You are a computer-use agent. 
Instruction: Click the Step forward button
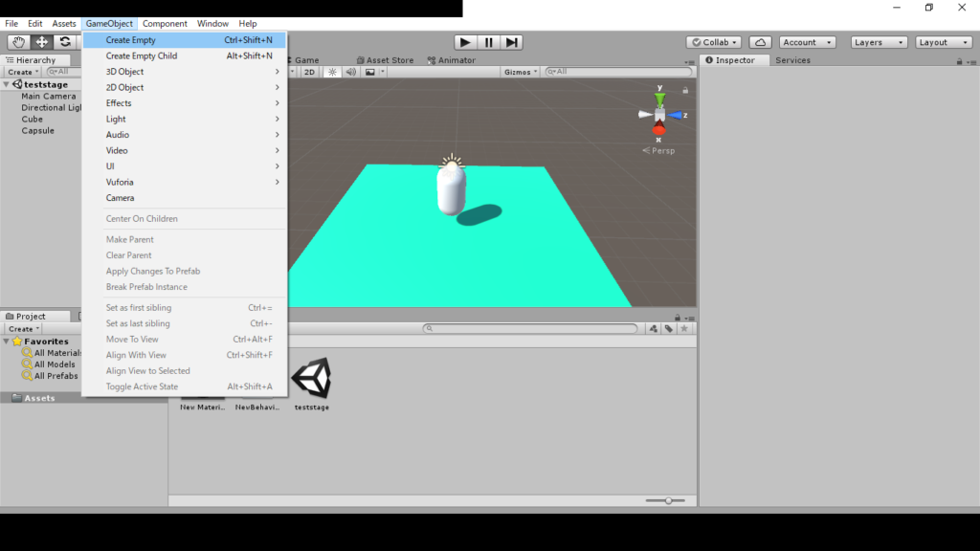(x=512, y=42)
